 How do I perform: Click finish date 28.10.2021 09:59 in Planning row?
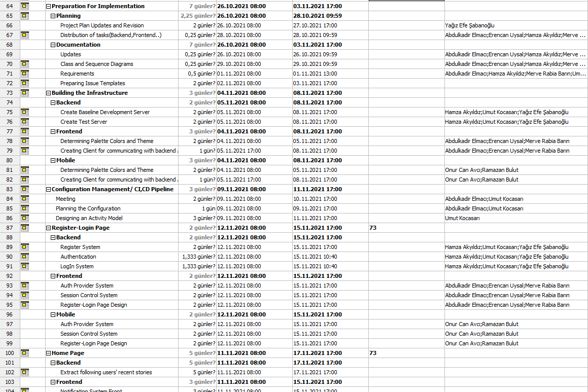point(317,16)
